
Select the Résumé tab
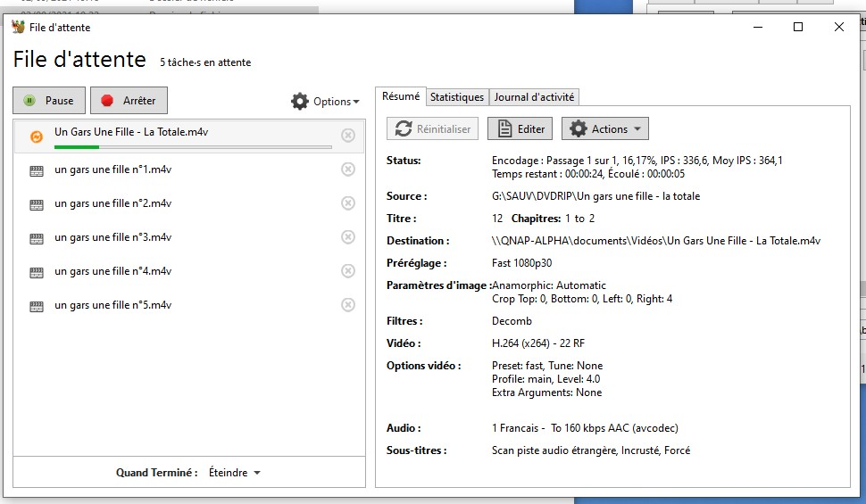tap(400, 96)
